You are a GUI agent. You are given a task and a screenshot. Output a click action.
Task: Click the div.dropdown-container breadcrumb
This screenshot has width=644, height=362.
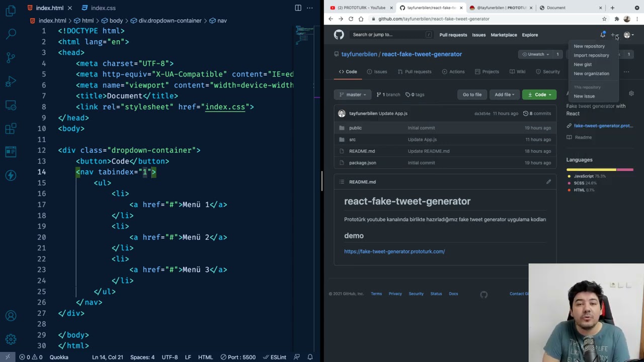166,21
